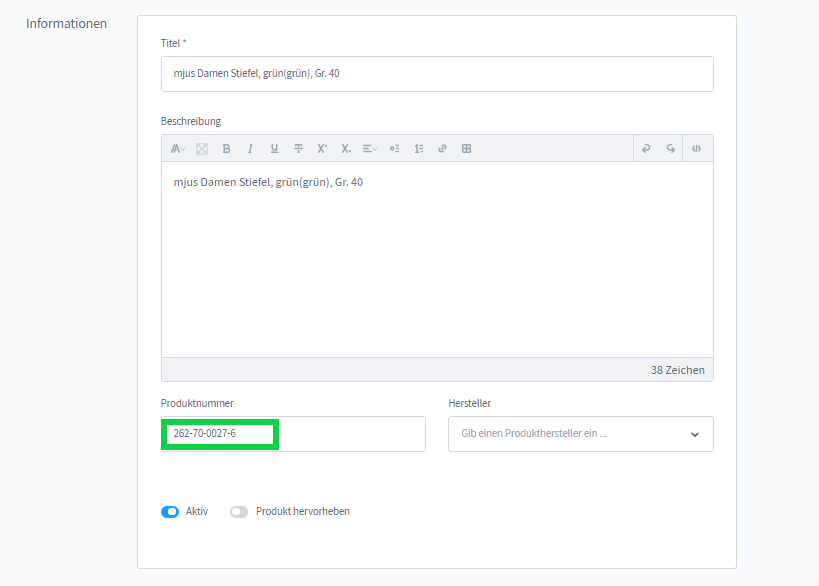
Task: Undo last editor change
Action: coord(646,149)
